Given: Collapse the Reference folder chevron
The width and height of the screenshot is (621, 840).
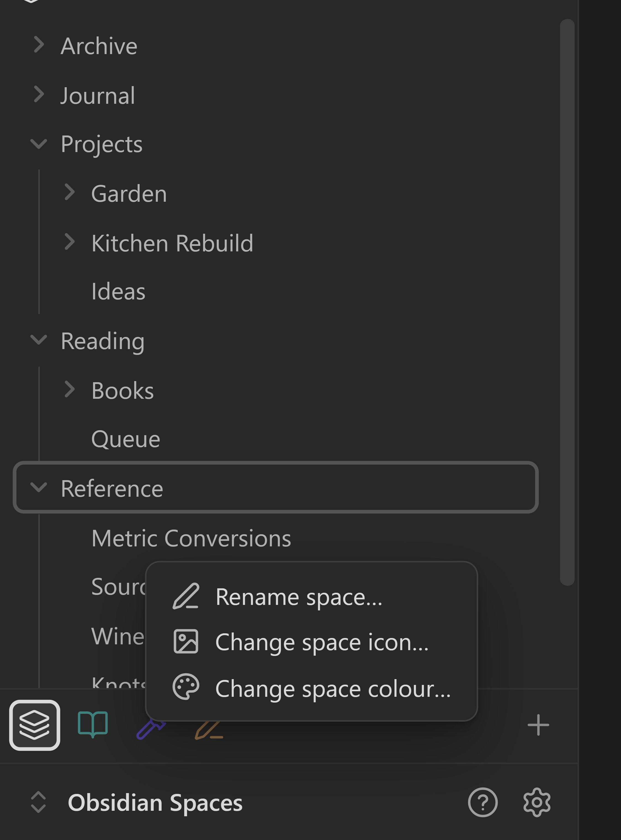Looking at the screenshot, I should click(39, 487).
